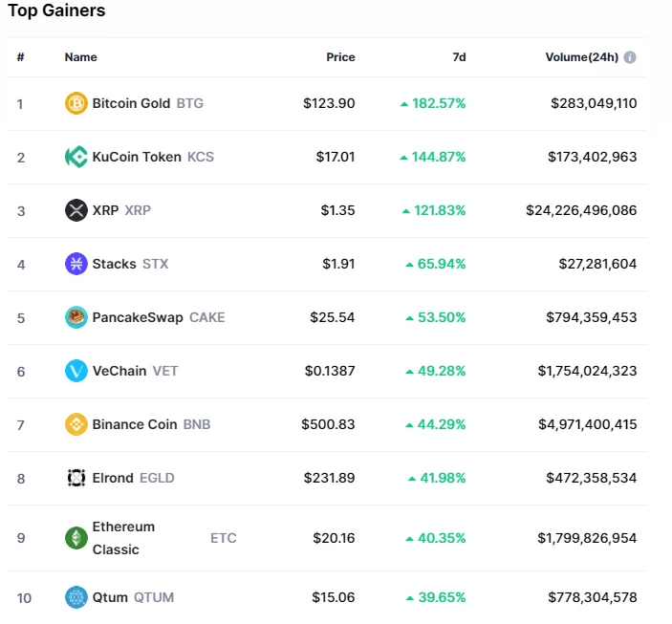
Task: Open the PancakeSwap name link
Action: click(x=138, y=317)
